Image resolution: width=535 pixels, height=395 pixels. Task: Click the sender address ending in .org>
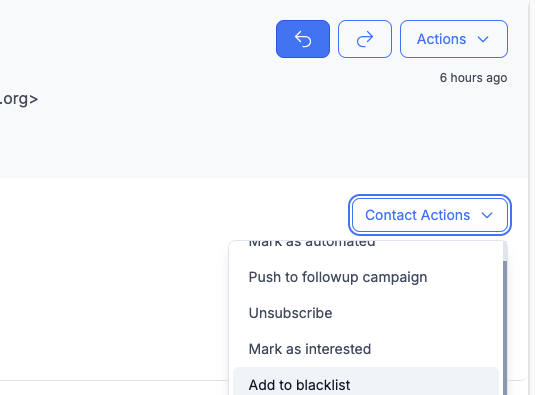(x=19, y=99)
